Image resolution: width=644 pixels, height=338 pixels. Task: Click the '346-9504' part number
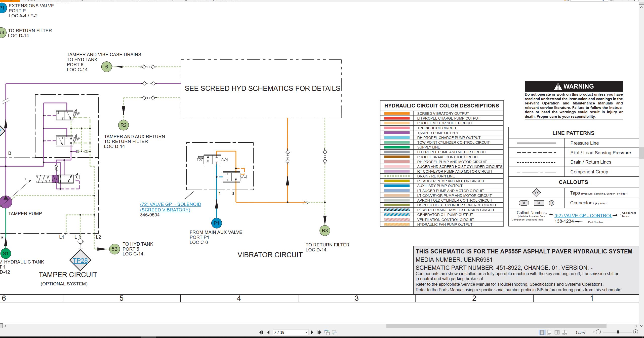[150, 215]
